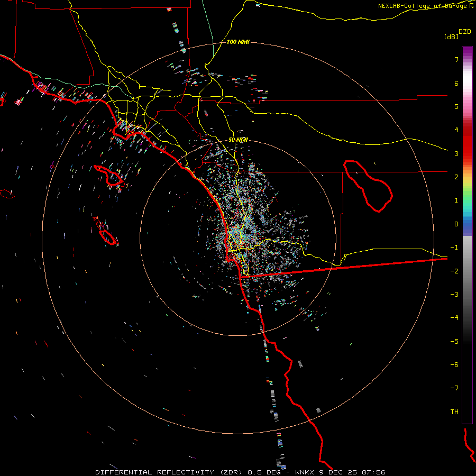Image resolution: width=476 pixels, height=476 pixels.
Task: Click the 50 NMI range ring label
Action: tap(238, 140)
